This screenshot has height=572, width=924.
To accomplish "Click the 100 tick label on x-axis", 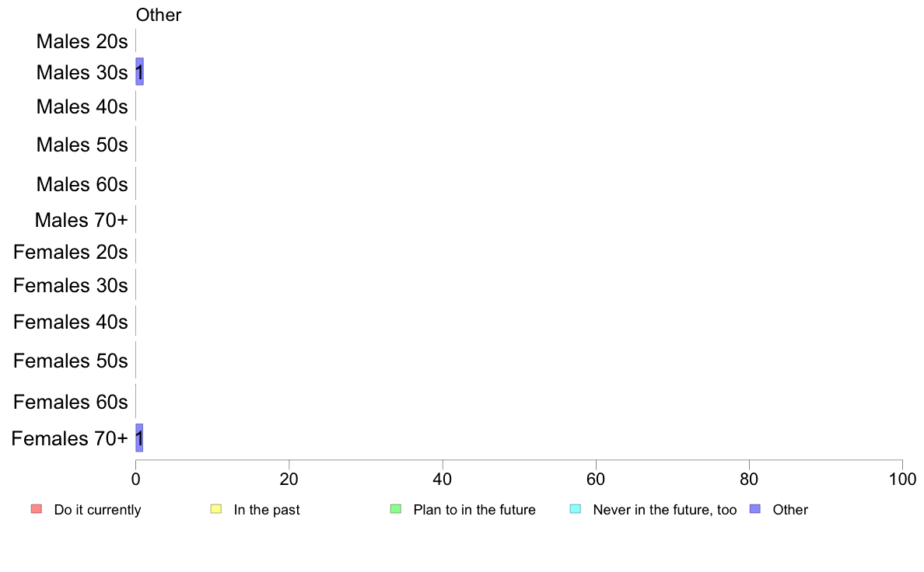I will pyautogui.click(x=902, y=480).
